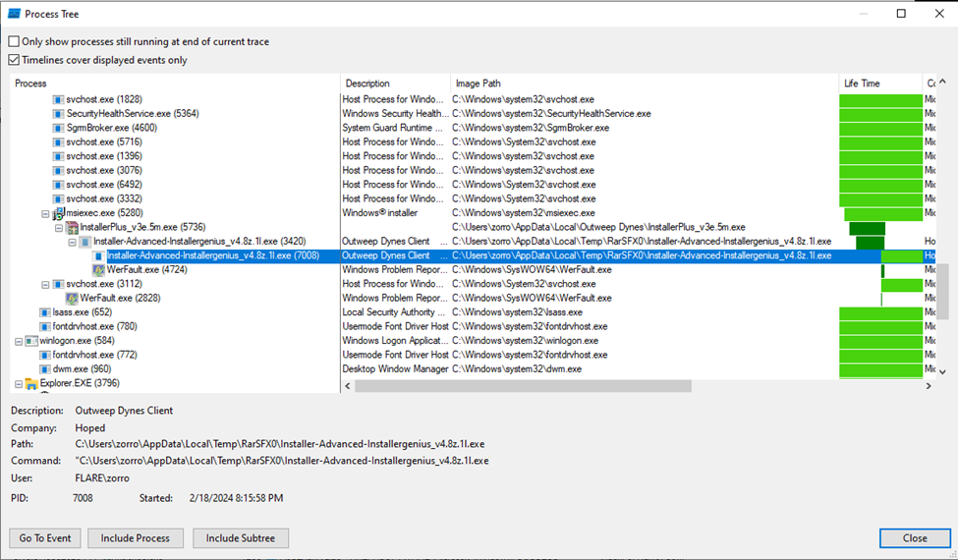
Task: Collapse the InstallerPlus_v3e.5m.exe subtree
Action: click(x=59, y=227)
